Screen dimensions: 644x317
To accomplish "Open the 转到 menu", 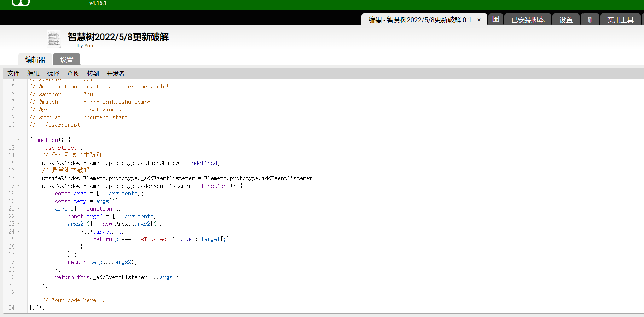I will [x=93, y=74].
